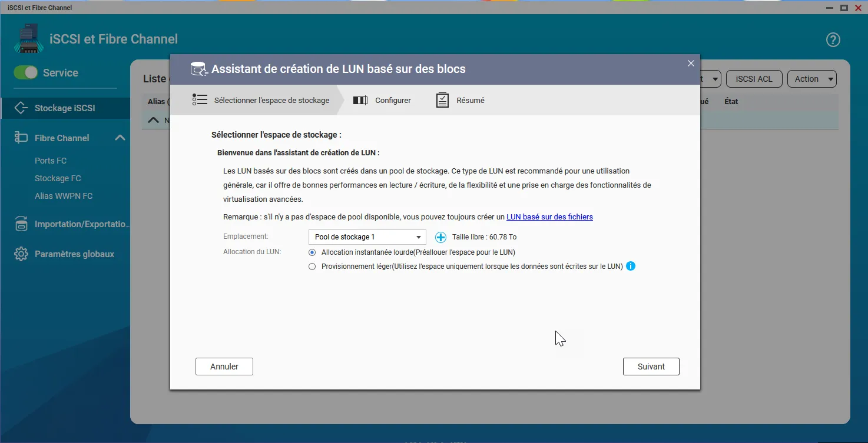Toggle the Service switch off
Viewport: 868px width, 443px height.
26,73
